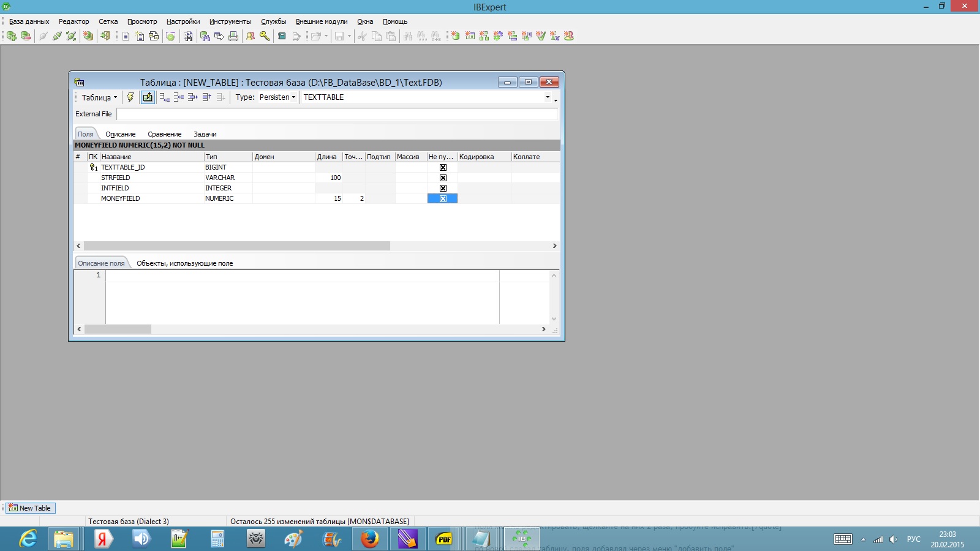This screenshot has width=980, height=551.
Task: Click the Register Database icon in toolbar
Action: click(12, 36)
